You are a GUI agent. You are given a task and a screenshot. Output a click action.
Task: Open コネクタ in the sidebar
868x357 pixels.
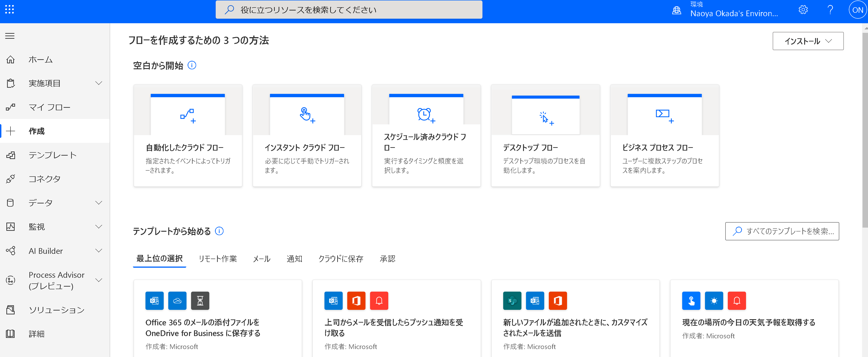click(44, 179)
